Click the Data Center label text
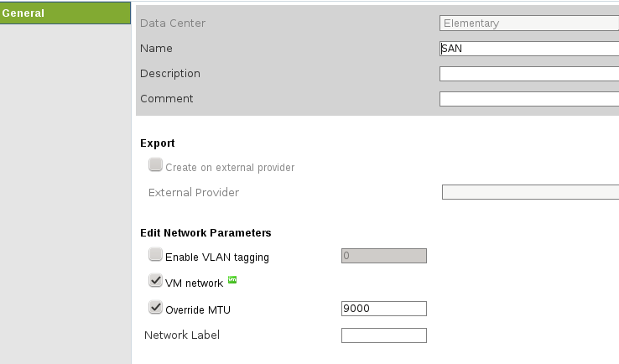Viewport: 619px width, 364px height. tap(173, 23)
